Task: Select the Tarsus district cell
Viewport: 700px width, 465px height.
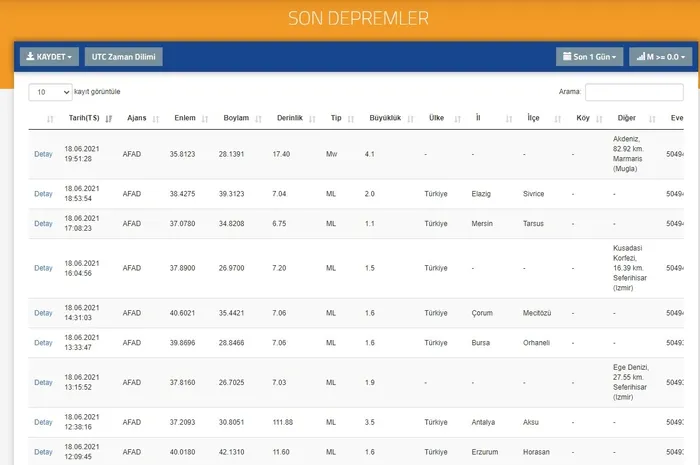Action: click(x=533, y=224)
